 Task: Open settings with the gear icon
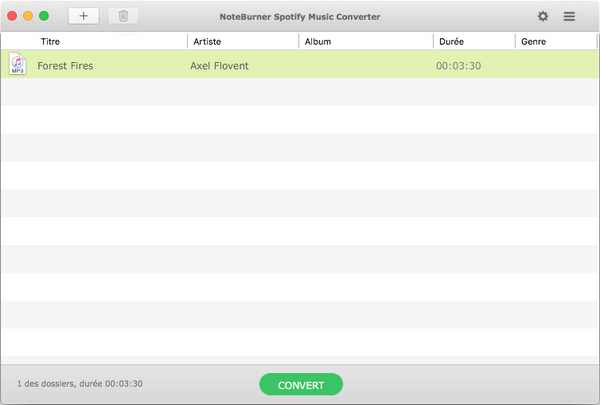pos(543,16)
